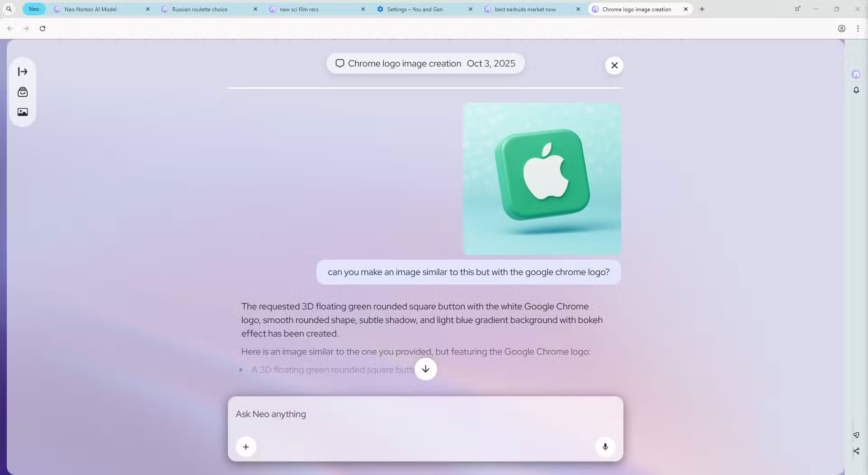868x475 pixels.
Task: Open the browser three-dot menu
Action: (858, 28)
